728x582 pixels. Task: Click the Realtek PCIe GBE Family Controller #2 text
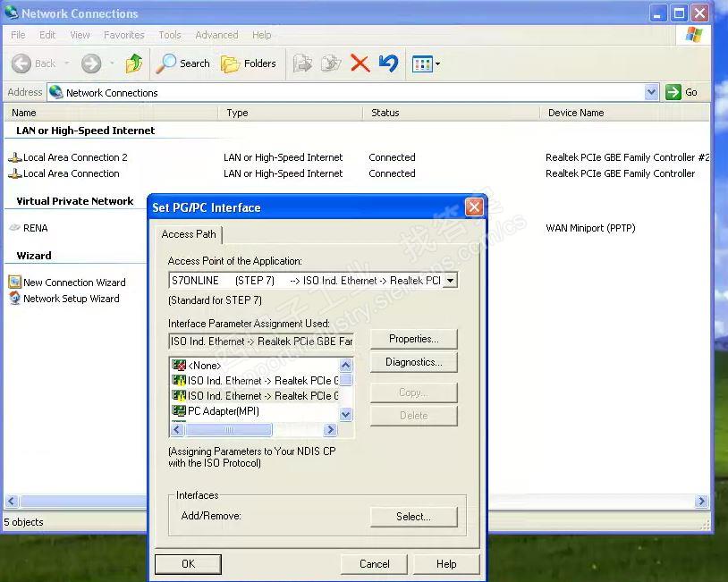[627, 157]
